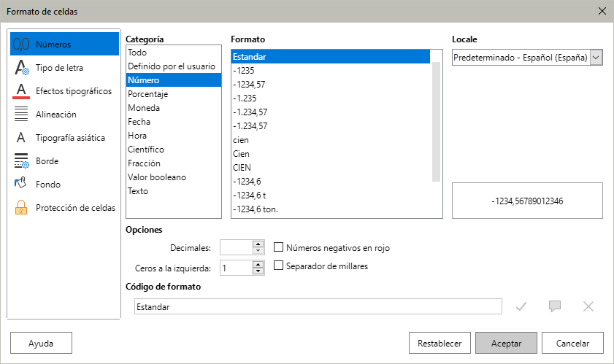Click the speech bubble edit comment icon
614x364 pixels.
click(555, 306)
